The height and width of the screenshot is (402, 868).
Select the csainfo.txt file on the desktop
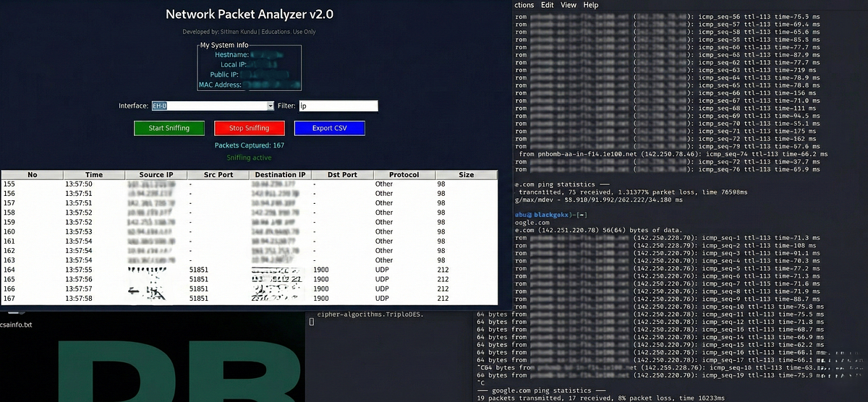pos(16,325)
